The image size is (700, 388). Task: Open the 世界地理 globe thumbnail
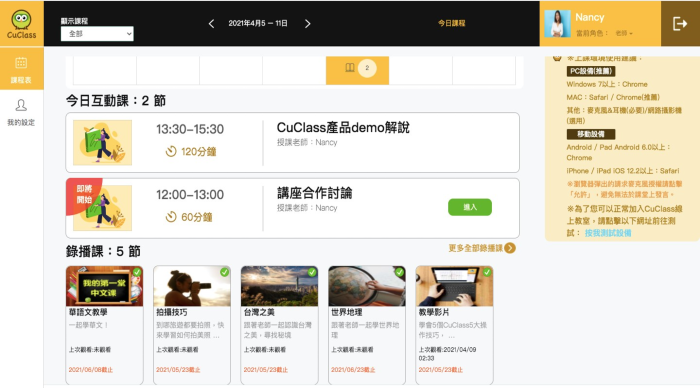coord(367,286)
